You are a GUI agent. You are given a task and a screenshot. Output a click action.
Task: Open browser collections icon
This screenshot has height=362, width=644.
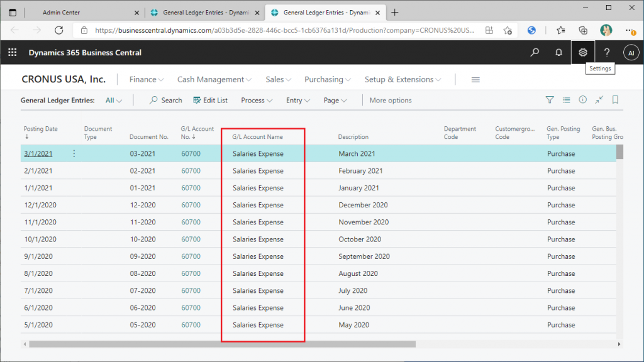click(583, 30)
